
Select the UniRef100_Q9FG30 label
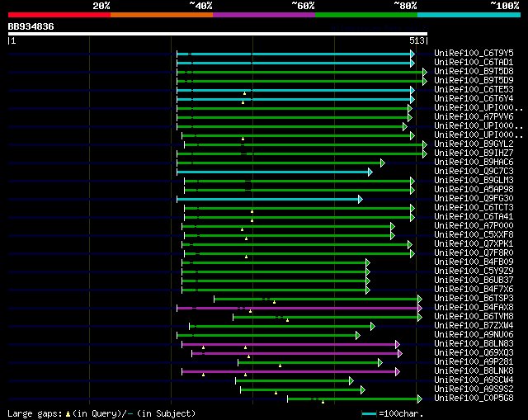[x=474, y=198]
